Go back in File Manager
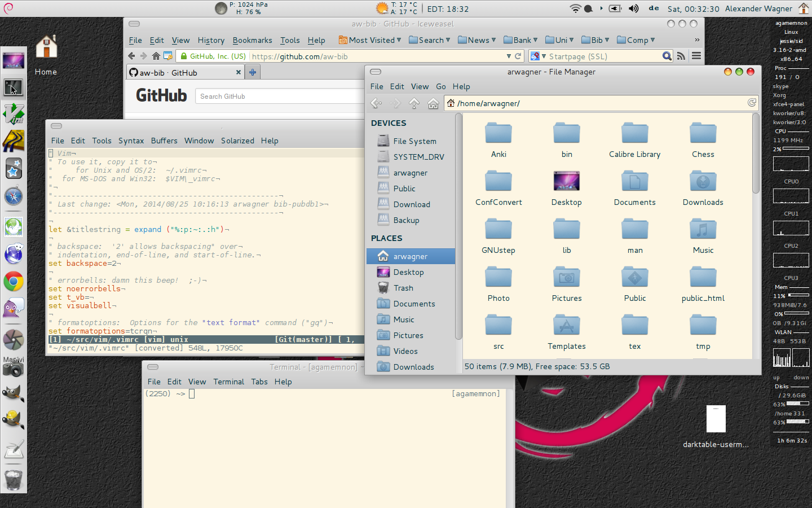This screenshot has height=508, width=812. [376, 103]
